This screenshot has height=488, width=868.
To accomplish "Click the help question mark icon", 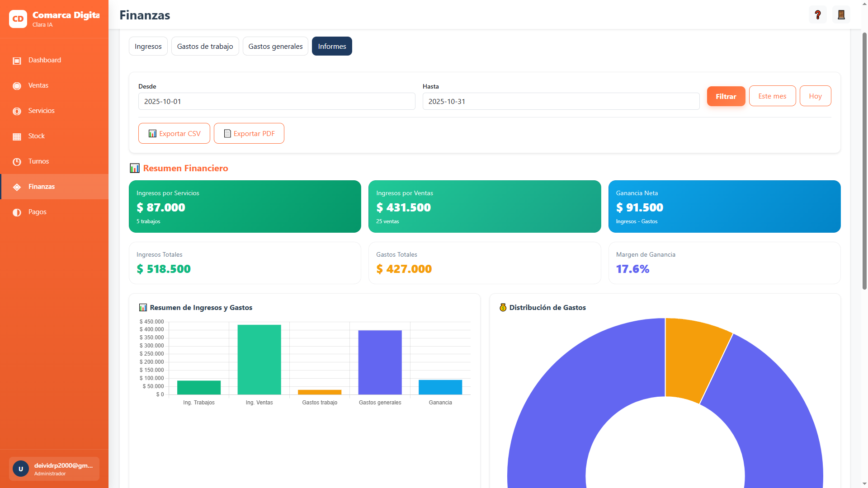I will [x=817, y=15].
